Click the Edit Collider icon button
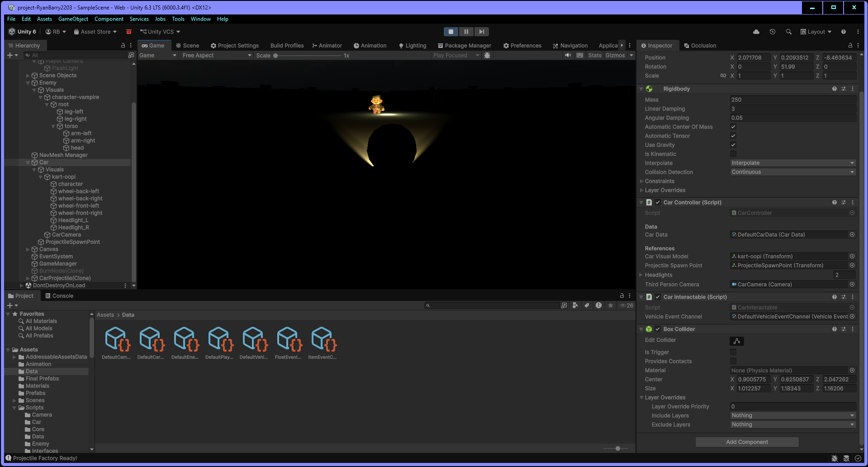The width and height of the screenshot is (868, 467). point(736,341)
